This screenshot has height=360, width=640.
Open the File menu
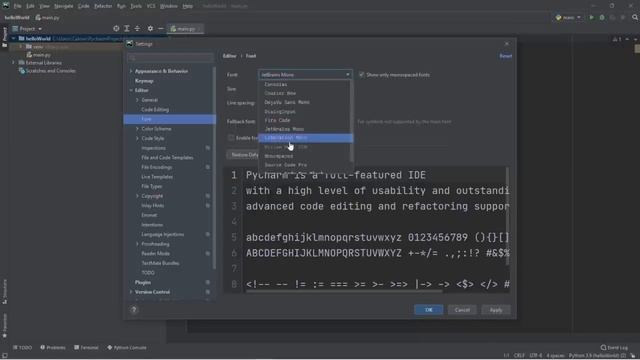coord(18,6)
